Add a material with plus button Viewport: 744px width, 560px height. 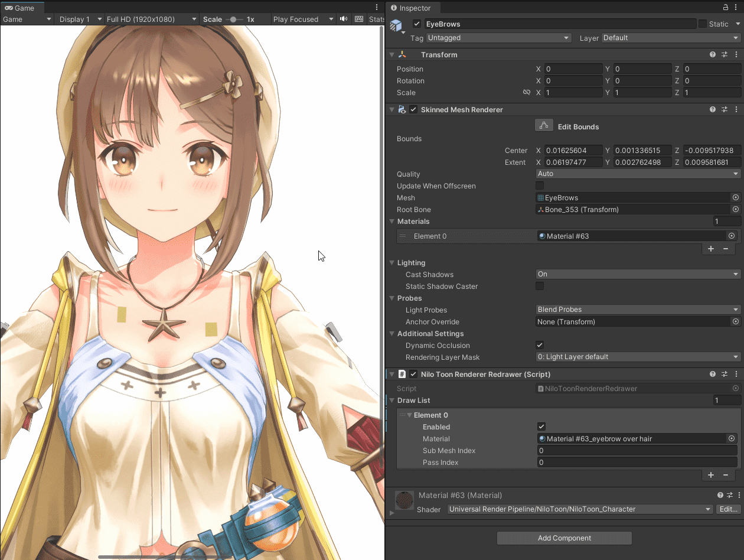point(711,249)
